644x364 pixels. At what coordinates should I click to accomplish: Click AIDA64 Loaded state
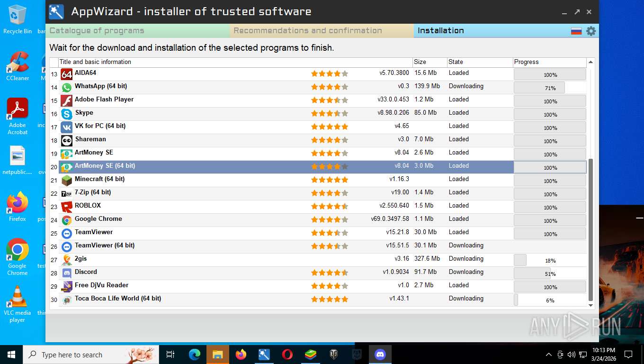[x=458, y=73]
